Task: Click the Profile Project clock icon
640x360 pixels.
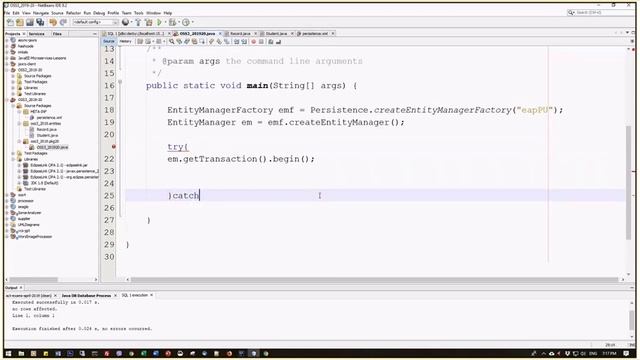Action: point(186,22)
